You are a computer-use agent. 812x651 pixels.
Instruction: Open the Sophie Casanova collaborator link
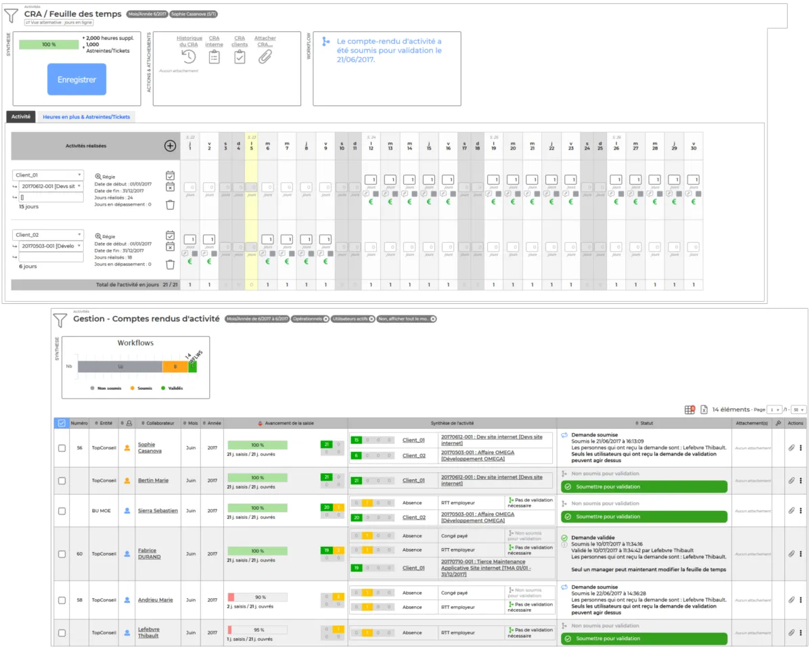[x=150, y=447]
